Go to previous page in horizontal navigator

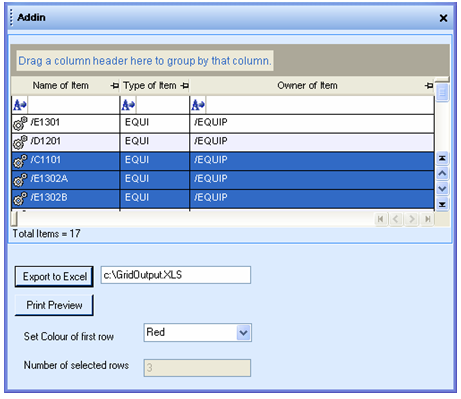coord(396,219)
